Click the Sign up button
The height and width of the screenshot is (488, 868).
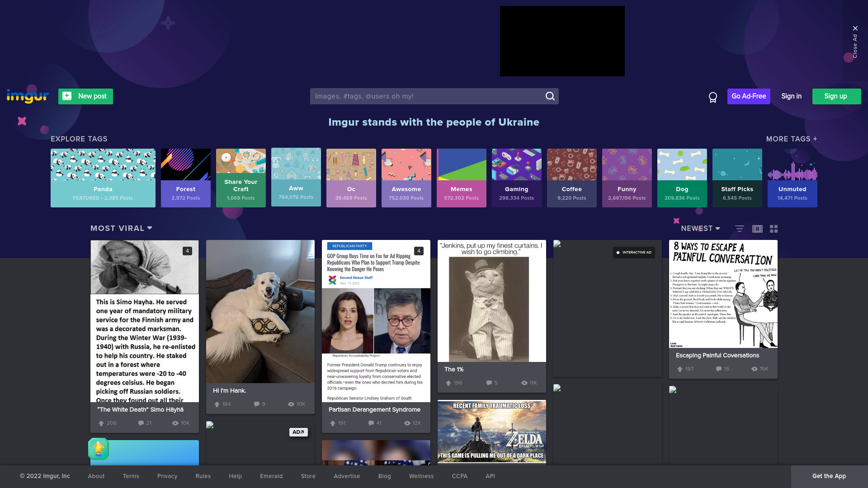[x=836, y=96]
